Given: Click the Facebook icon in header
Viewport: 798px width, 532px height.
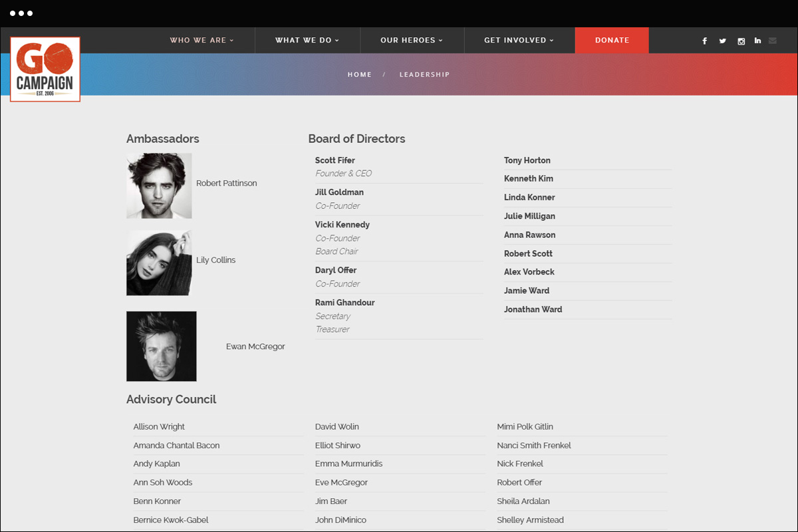Looking at the screenshot, I should coord(705,41).
